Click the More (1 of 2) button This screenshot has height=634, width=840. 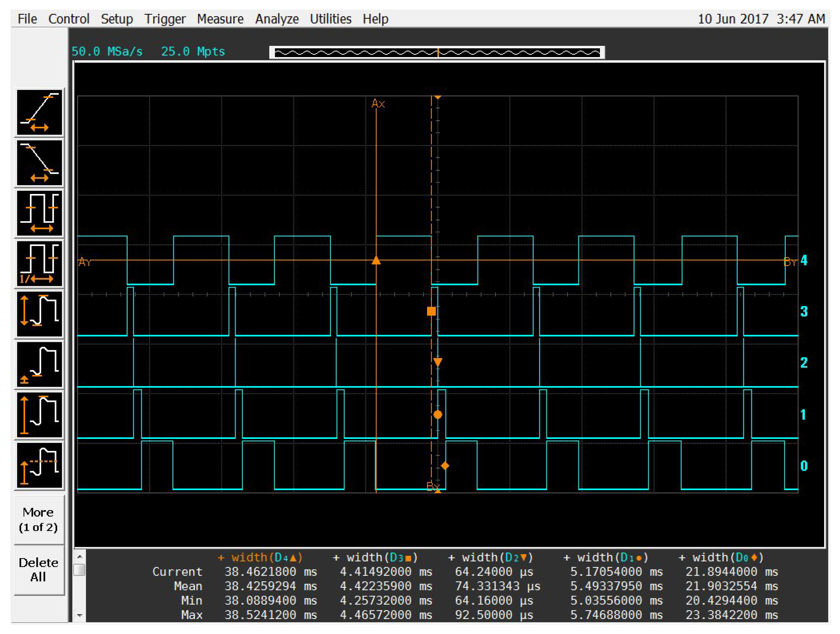coord(39,519)
